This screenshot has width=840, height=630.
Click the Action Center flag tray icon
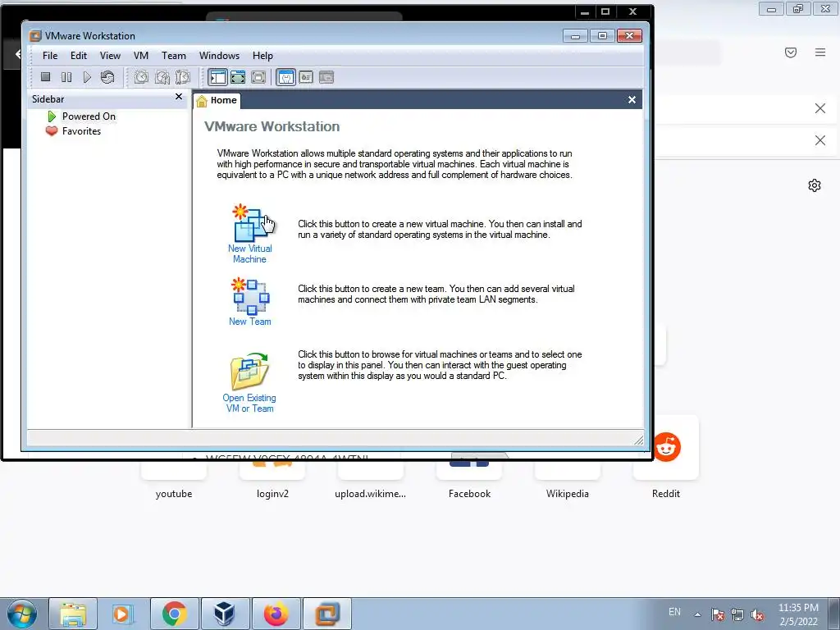[718, 615]
